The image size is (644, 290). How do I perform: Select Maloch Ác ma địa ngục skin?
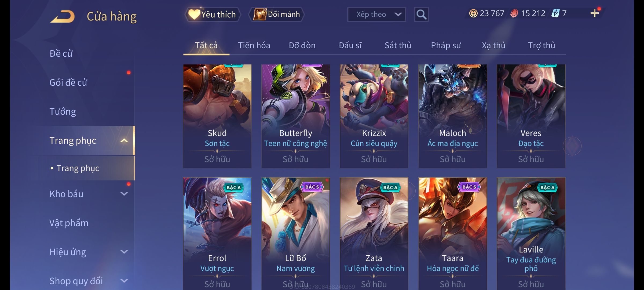click(x=453, y=116)
